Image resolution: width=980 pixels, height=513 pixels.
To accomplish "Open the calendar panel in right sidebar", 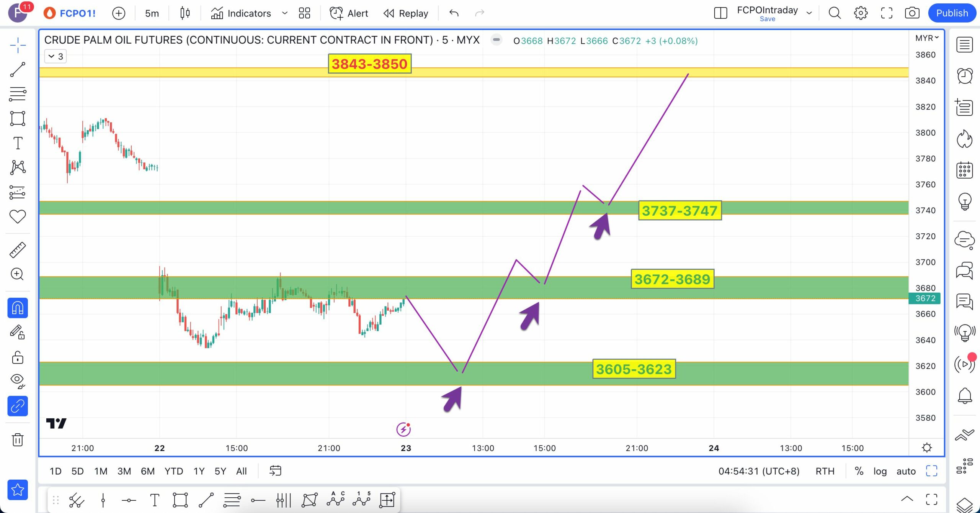I will click(x=964, y=170).
